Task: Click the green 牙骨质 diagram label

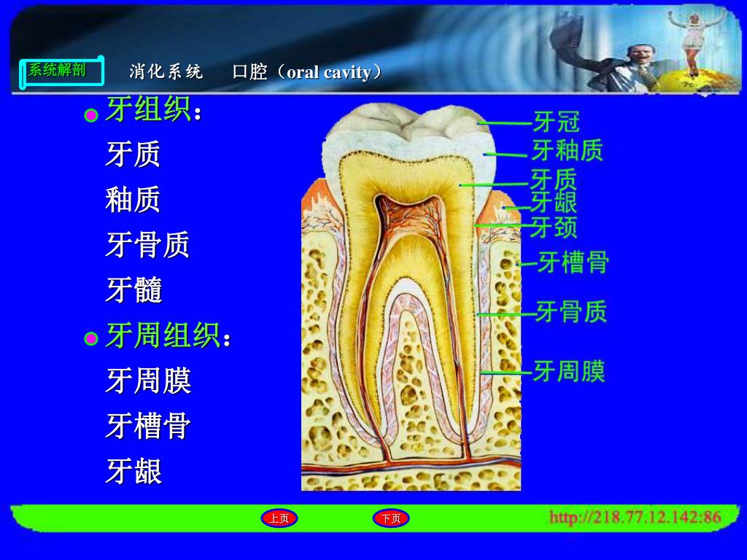Action: click(572, 311)
